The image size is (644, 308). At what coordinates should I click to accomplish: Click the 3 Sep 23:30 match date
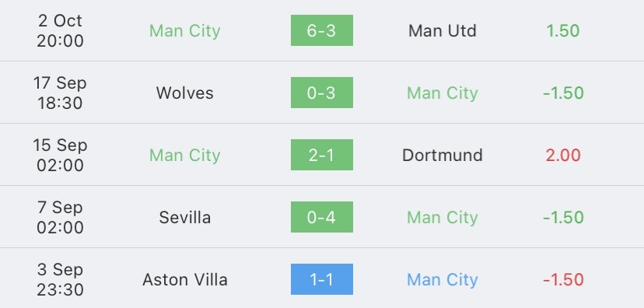60,280
